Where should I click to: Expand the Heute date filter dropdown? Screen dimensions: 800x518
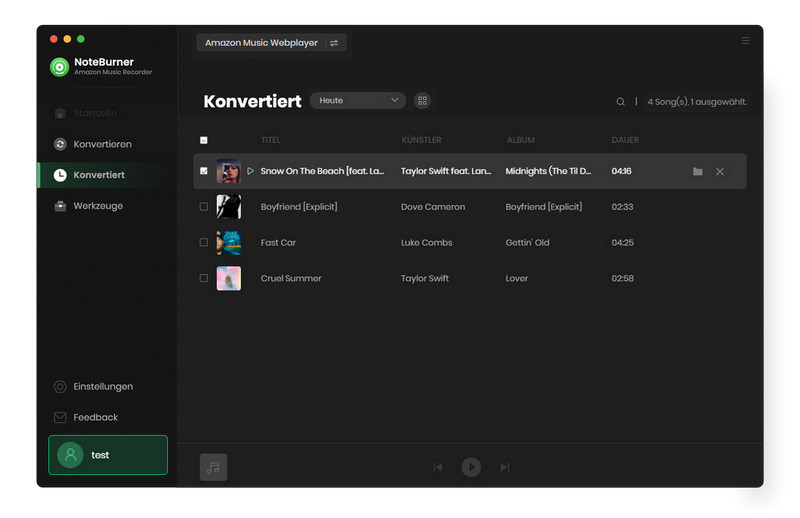358,101
